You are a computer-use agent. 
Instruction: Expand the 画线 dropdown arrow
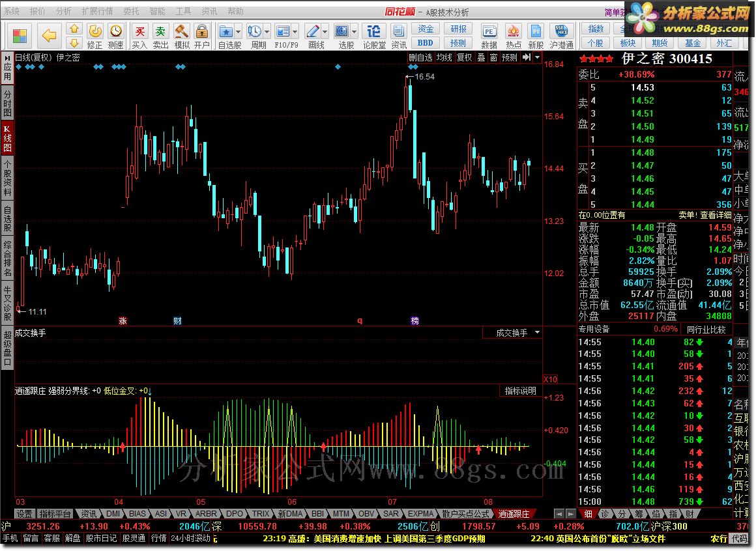point(325,33)
